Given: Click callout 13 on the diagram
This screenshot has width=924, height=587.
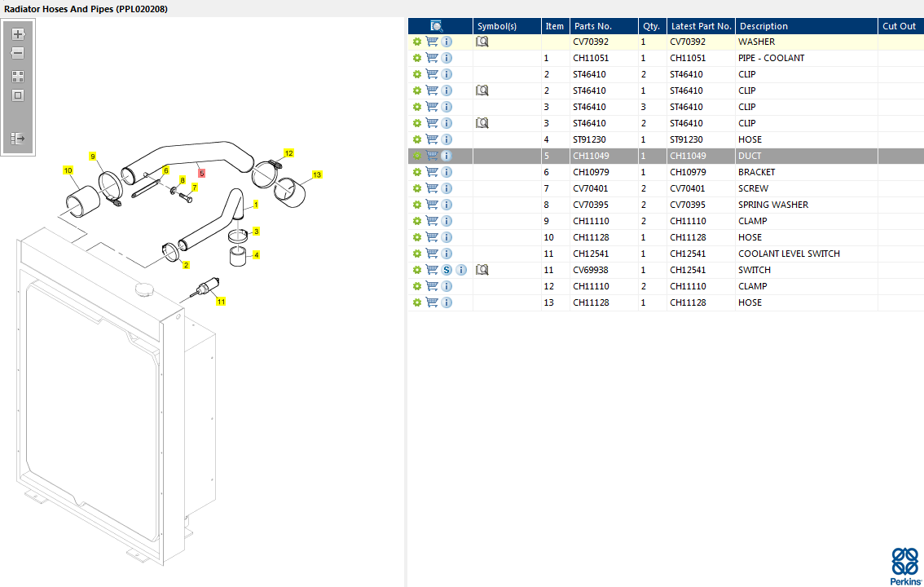Looking at the screenshot, I should pyautogui.click(x=317, y=174).
